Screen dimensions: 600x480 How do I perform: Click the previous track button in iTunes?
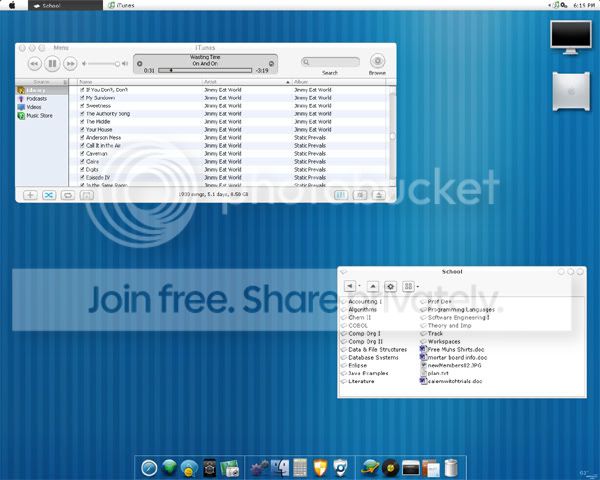pyautogui.click(x=34, y=64)
